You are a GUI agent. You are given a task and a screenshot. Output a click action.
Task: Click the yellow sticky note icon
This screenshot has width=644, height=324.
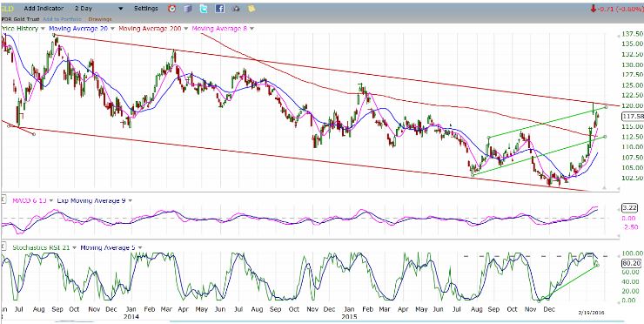(252, 8)
